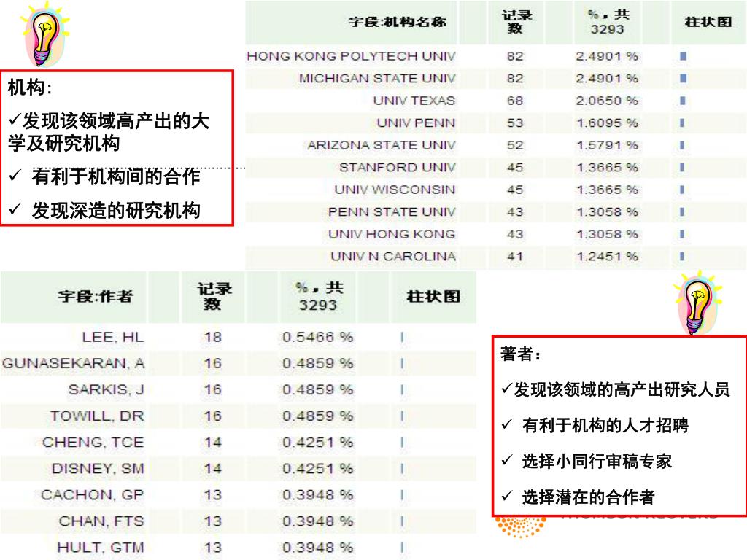Click the author table's 记录数 column header
Image resolution: width=747 pixels, height=560 pixels.
[x=214, y=296]
